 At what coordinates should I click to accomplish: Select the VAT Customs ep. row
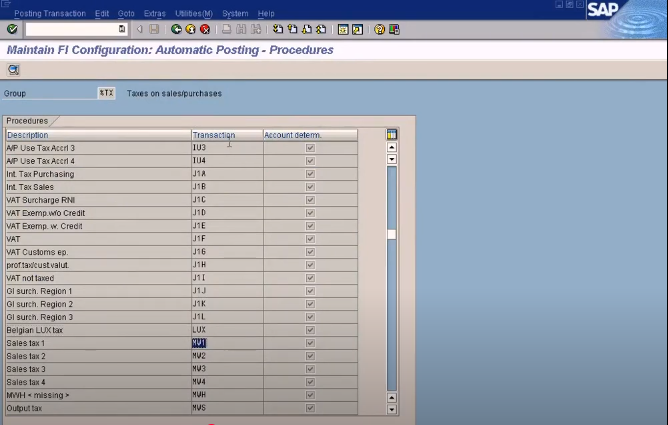pyautogui.click(x=181, y=252)
